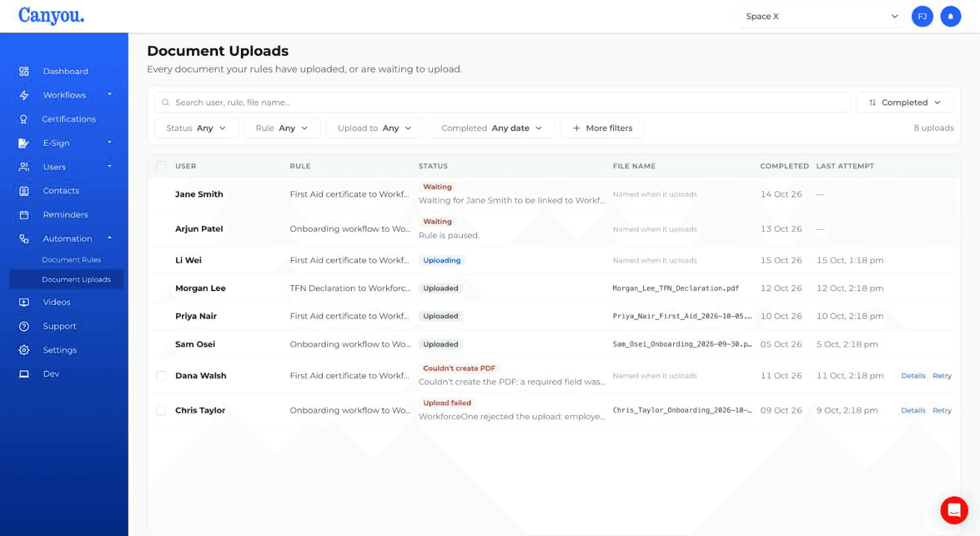
Task: Open the Rule Any filter
Action: click(282, 128)
